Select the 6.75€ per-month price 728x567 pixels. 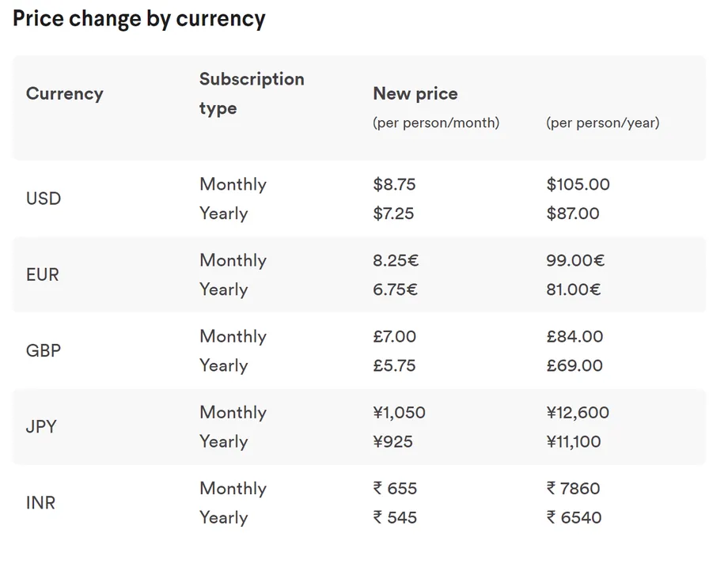click(395, 289)
